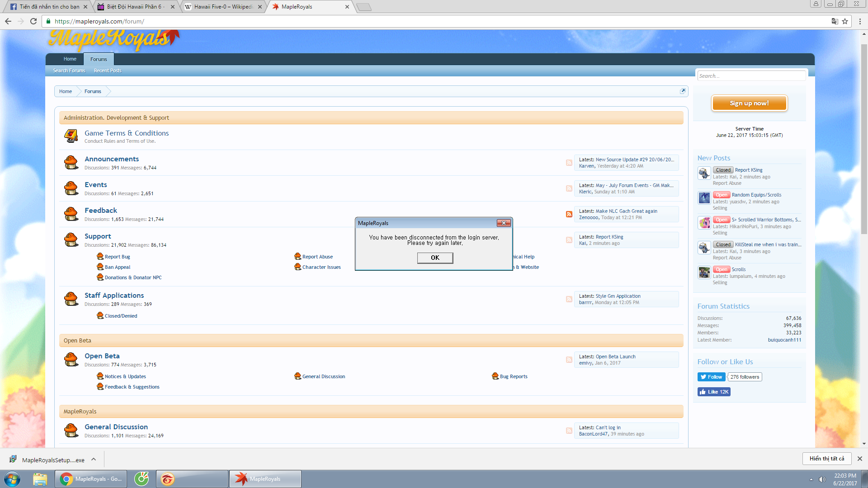Go back with the browser back arrow

tap(8, 21)
